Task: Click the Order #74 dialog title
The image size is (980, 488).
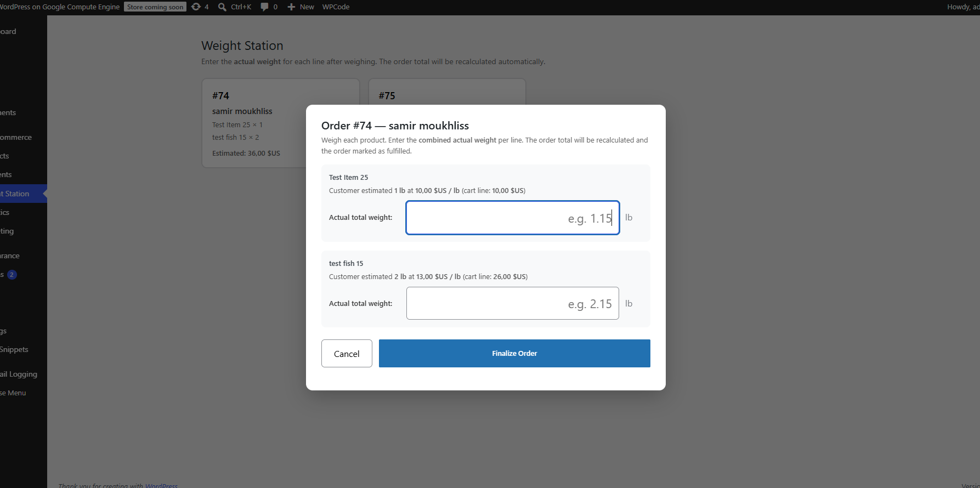Action: (395, 126)
